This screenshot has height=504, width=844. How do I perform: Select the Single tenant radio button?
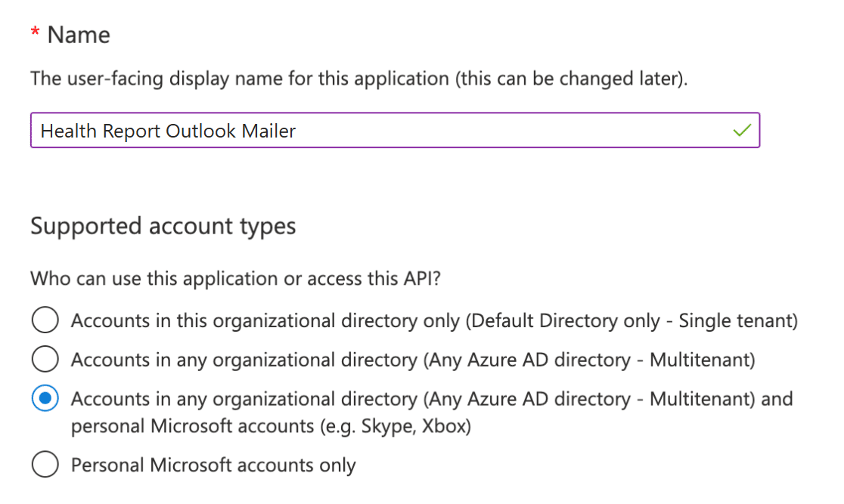coord(45,320)
